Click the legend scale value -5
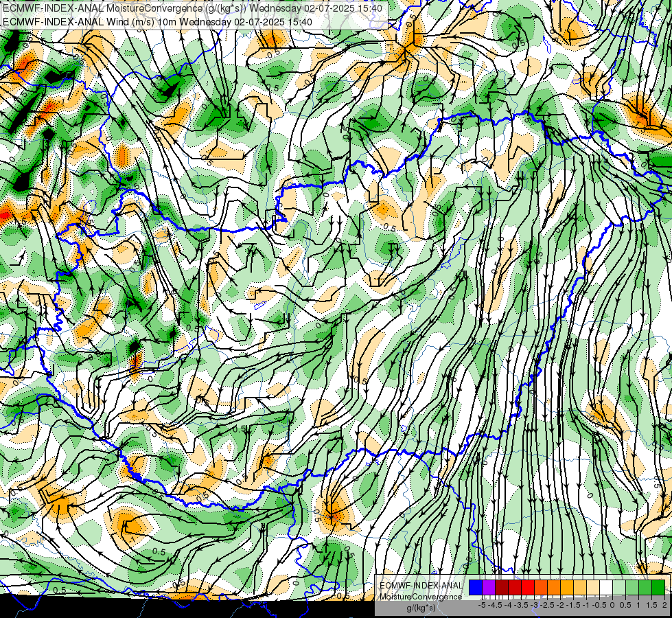The width and height of the screenshot is (672, 618). 482,605
